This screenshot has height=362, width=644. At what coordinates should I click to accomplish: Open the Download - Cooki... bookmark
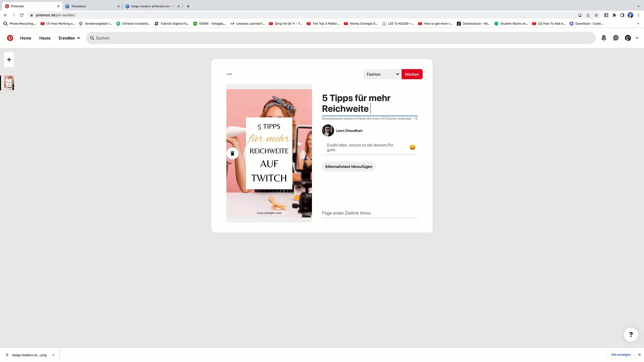587,23
